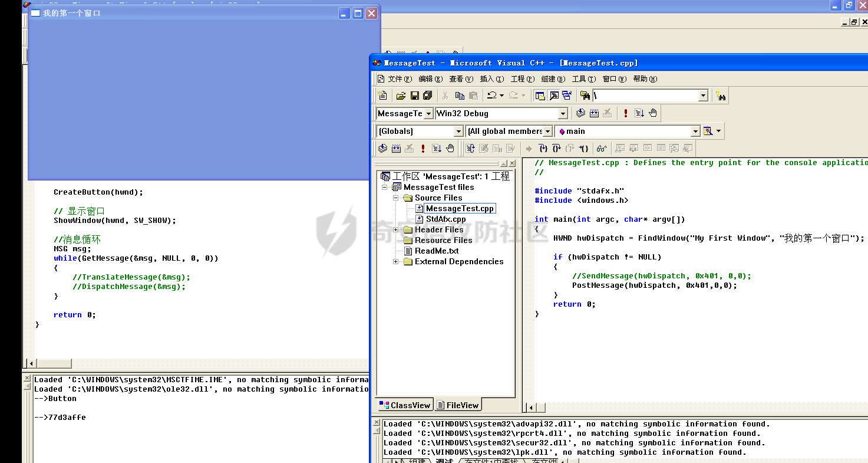Click the Search help binoculars icon
868x463 pixels.
click(720, 96)
